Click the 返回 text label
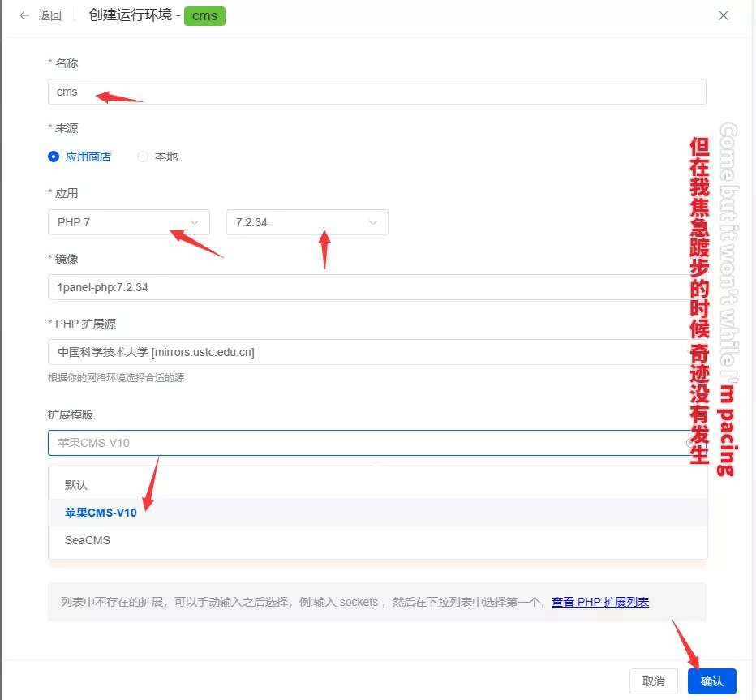 pos(50,15)
